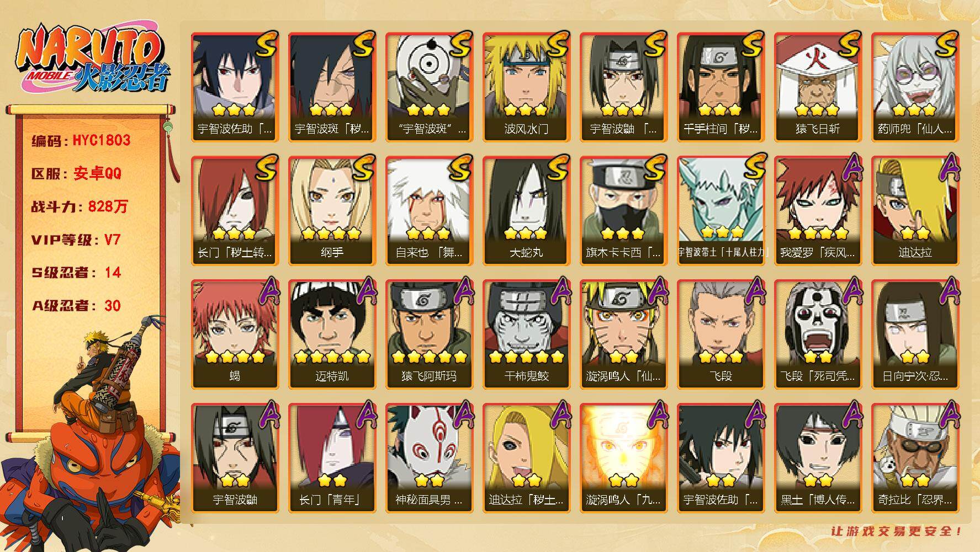This screenshot has height=552, width=980.
Task: Click the 战斗力 828万 stat text
Action: coord(79,206)
